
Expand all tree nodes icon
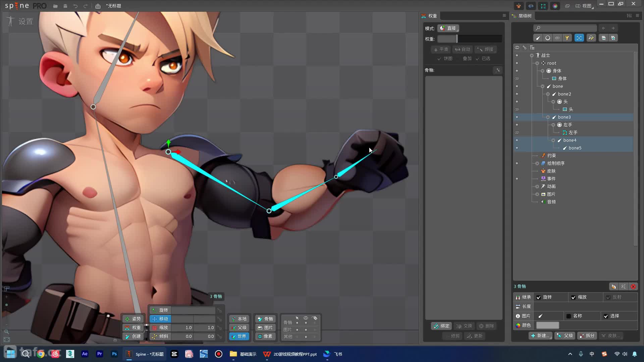coord(613,38)
